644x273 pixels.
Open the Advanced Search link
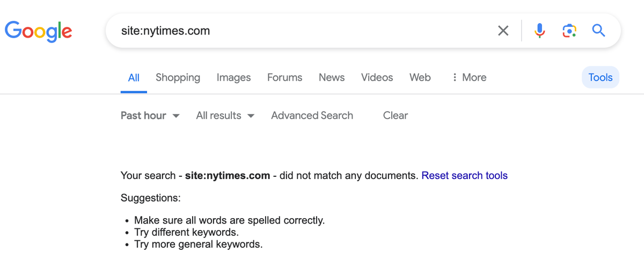[x=312, y=116]
